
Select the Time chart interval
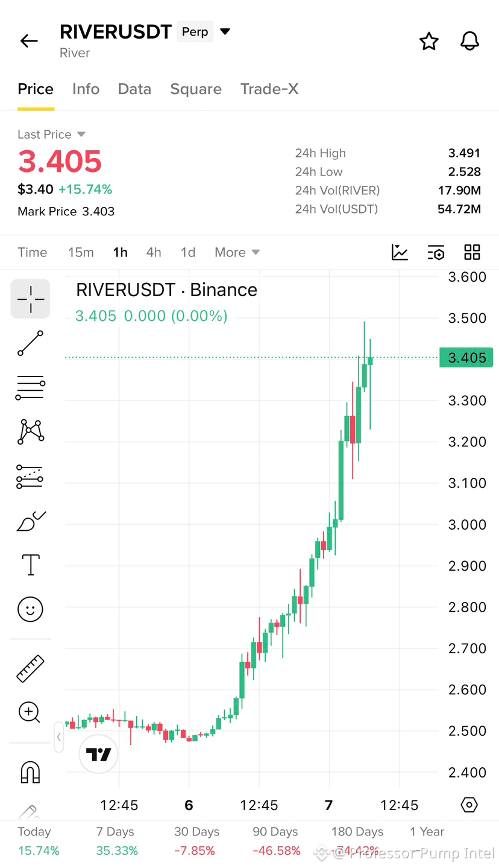tap(33, 252)
